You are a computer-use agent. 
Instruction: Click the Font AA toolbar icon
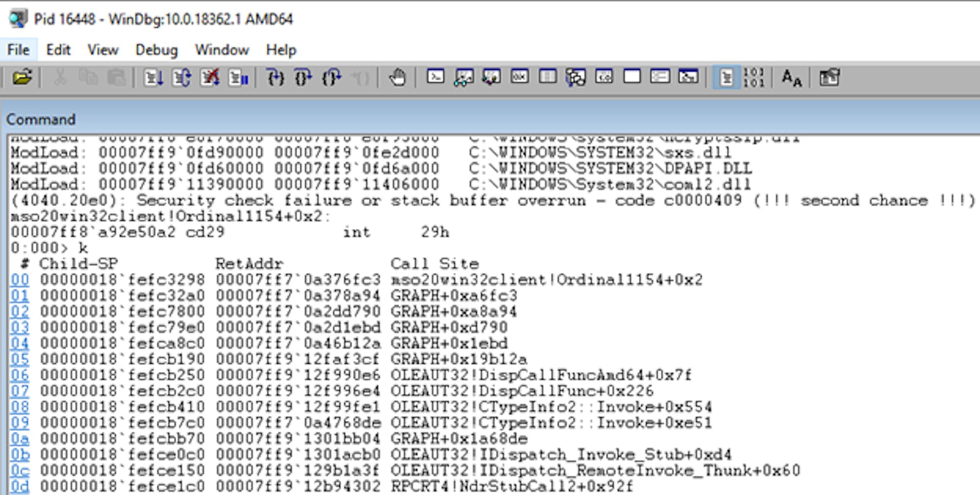tap(792, 78)
